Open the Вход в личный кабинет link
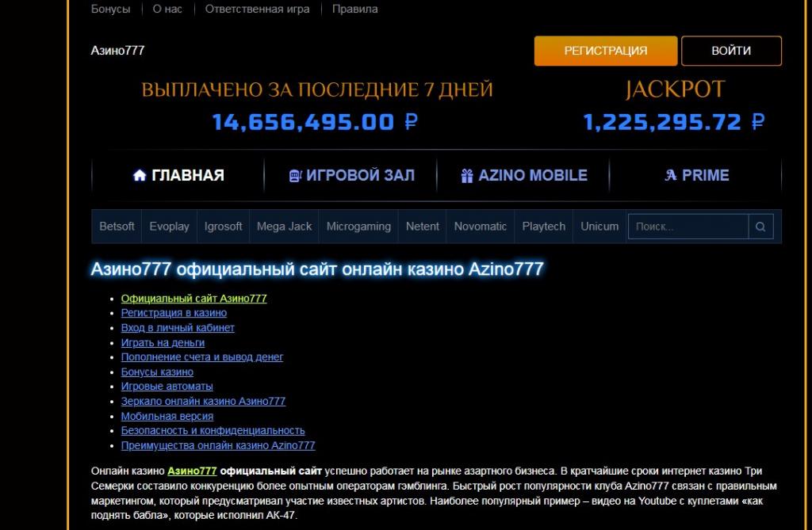The width and height of the screenshot is (812, 530). [x=178, y=328]
